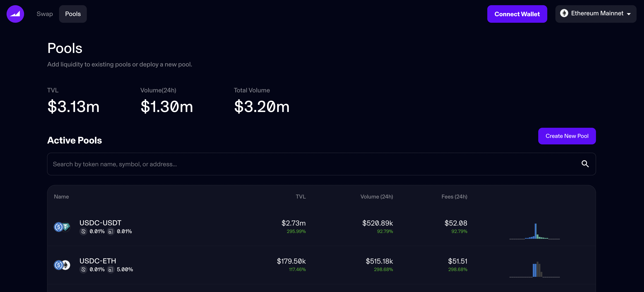Click USDC-USDT bin width icon

(x=110, y=232)
